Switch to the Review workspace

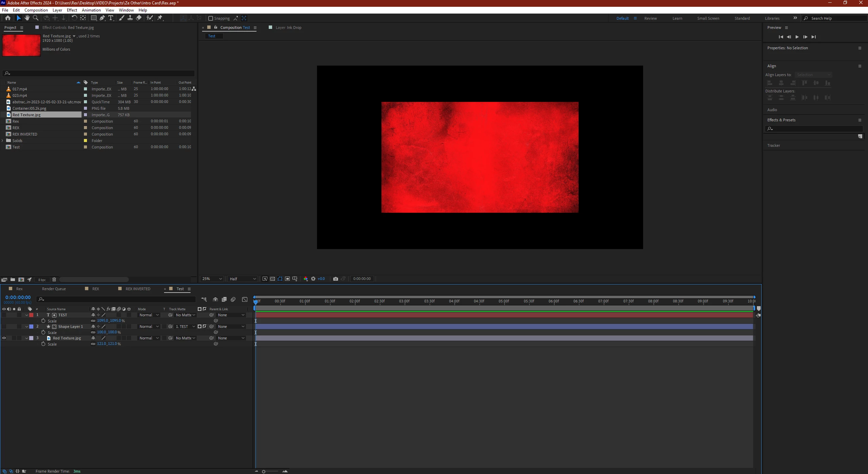click(650, 18)
